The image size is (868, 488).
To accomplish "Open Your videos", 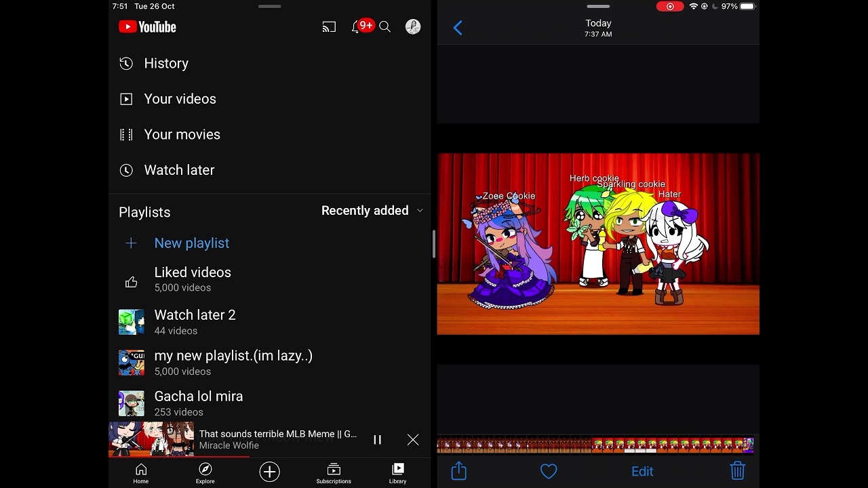I will point(269,99).
